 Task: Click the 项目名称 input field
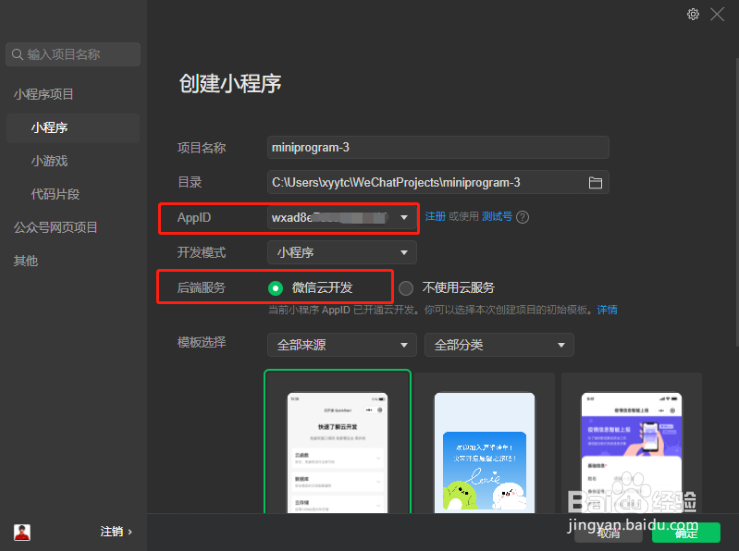pos(438,148)
